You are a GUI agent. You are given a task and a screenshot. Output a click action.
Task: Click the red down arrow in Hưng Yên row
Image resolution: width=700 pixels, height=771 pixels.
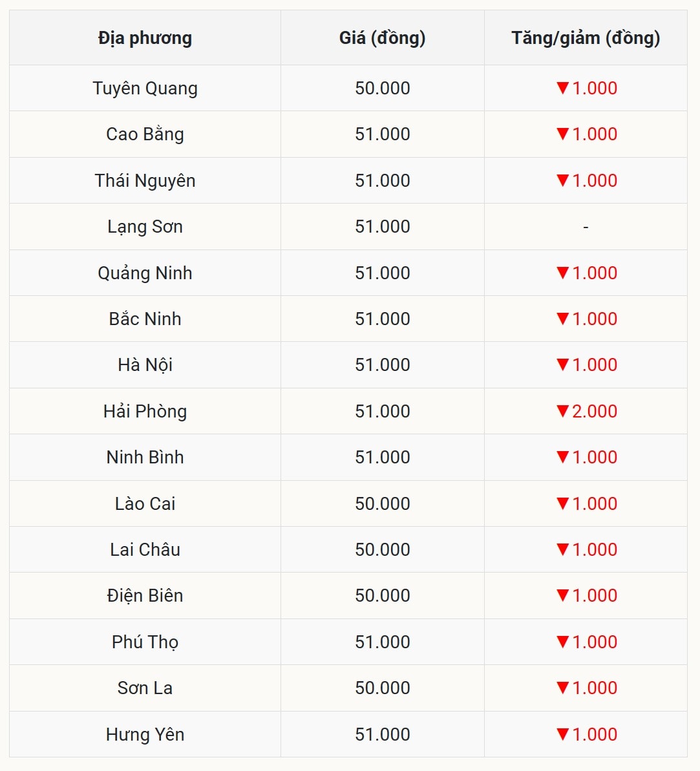pyautogui.click(x=562, y=734)
